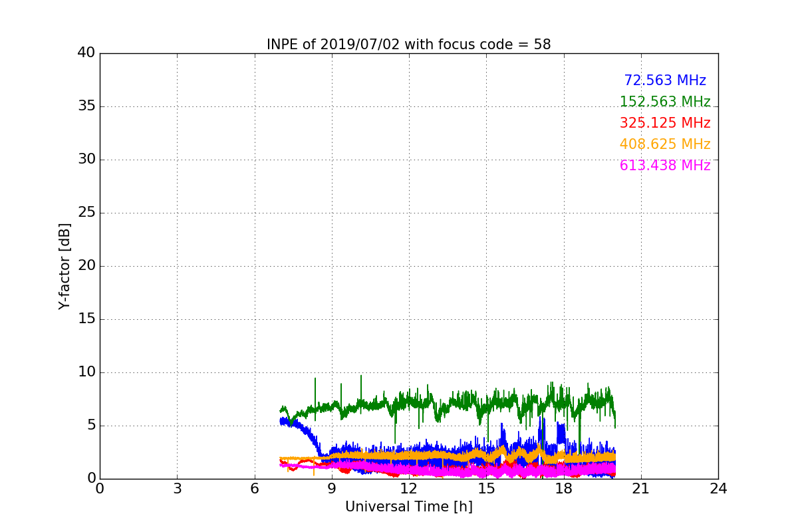Screen dimensions: 798x532
Task: Click the 'Y-factor [dB]' axis label
Action: [x=65, y=266]
